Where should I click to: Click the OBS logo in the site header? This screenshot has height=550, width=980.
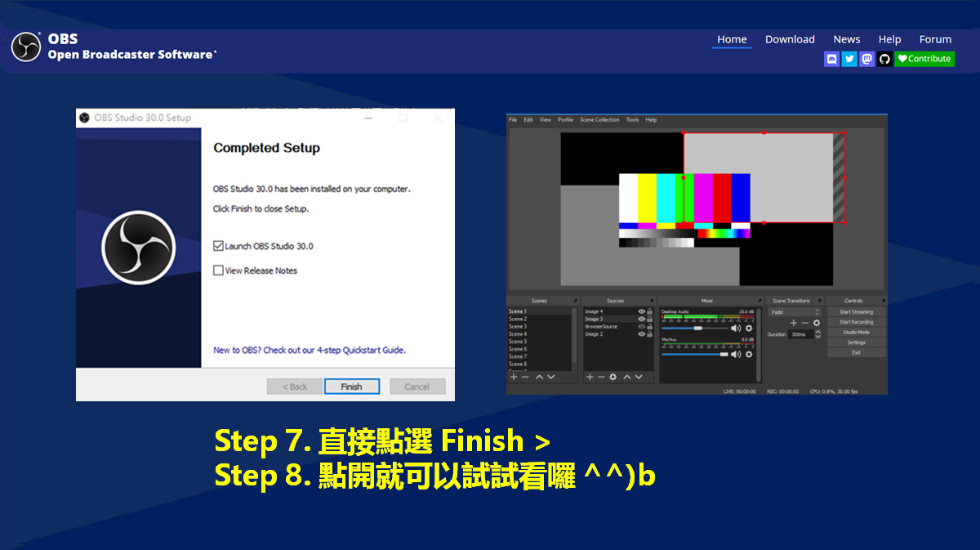(26, 47)
